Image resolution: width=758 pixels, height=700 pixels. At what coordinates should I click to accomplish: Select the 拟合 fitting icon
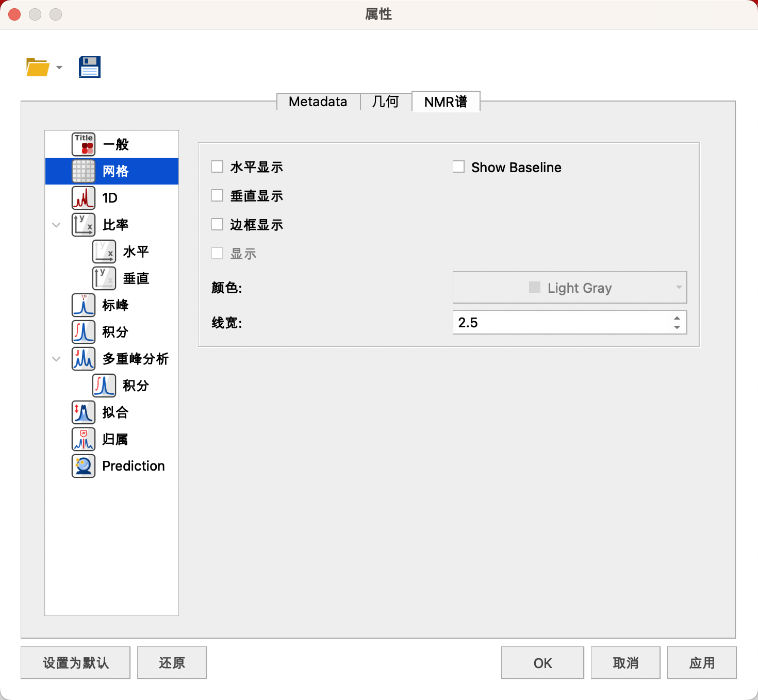84,412
